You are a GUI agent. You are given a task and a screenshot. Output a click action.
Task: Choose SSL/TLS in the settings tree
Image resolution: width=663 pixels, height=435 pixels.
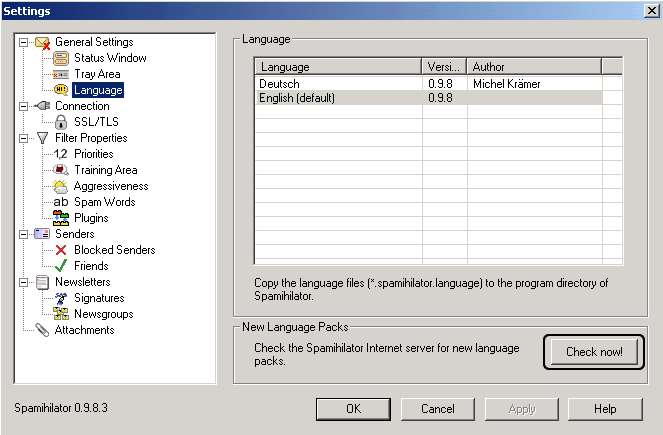point(96,122)
